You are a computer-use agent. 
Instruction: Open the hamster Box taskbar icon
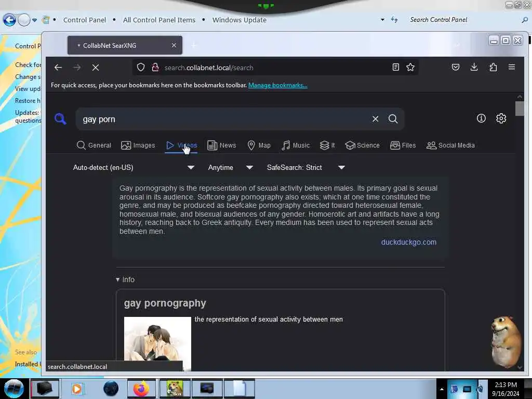[x=175, y=389]
